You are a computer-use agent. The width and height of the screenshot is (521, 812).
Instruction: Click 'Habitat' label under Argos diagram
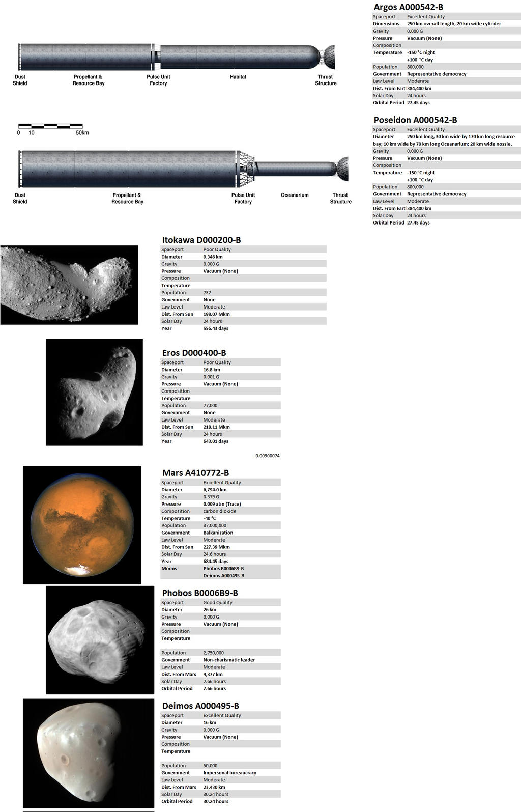click(238, 77)
